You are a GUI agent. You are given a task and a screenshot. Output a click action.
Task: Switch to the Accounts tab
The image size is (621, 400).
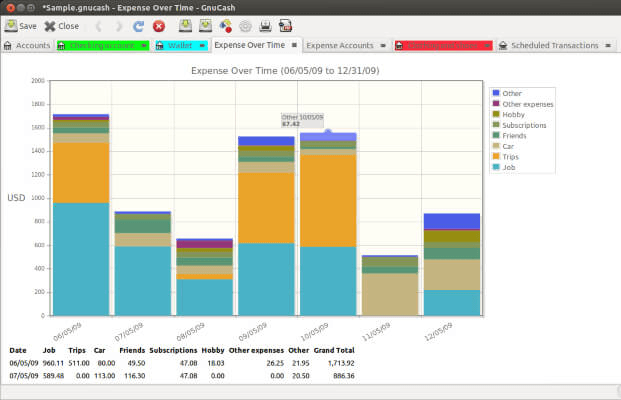(27, 46)
